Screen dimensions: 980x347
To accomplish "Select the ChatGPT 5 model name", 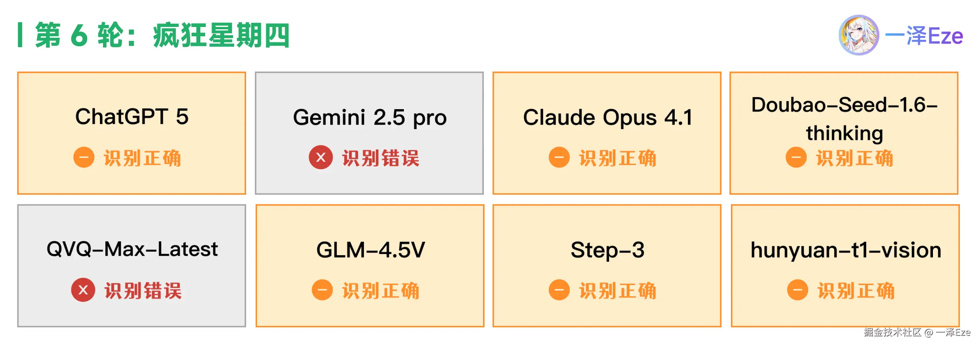I will point(132,116).
